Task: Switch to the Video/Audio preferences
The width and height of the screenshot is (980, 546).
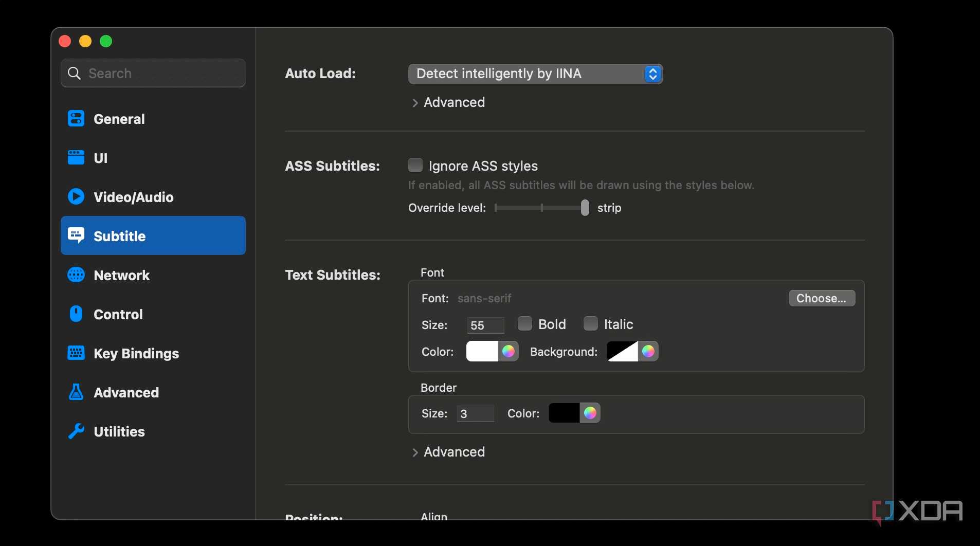Action: point(153,197)
